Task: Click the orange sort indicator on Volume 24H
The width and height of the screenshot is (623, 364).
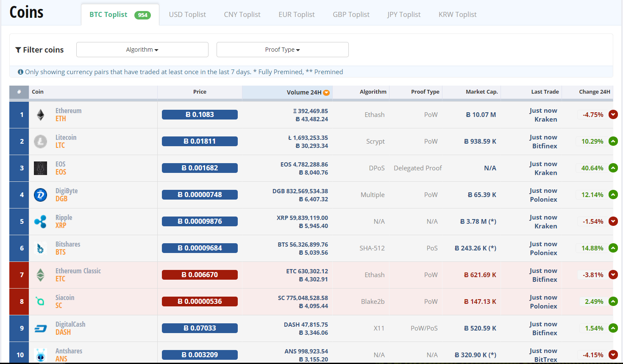Action: (x=326, y=93)
